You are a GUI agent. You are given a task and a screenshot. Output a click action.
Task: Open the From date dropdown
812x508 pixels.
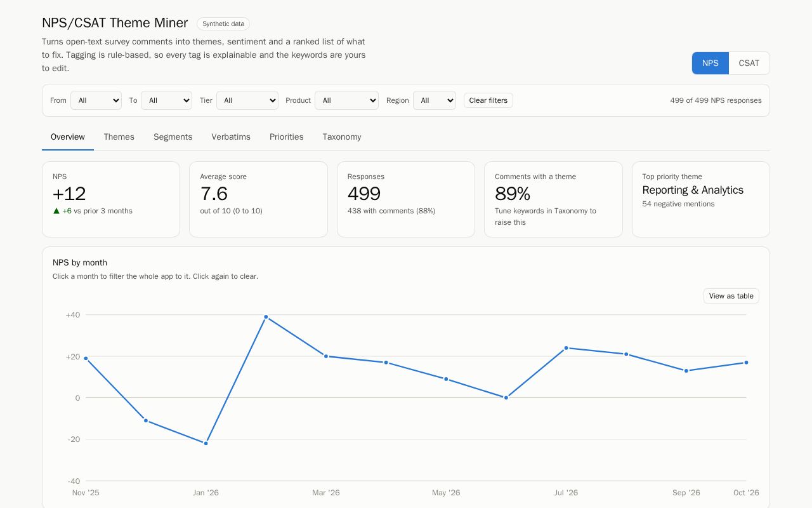click(x=96, y=100)
